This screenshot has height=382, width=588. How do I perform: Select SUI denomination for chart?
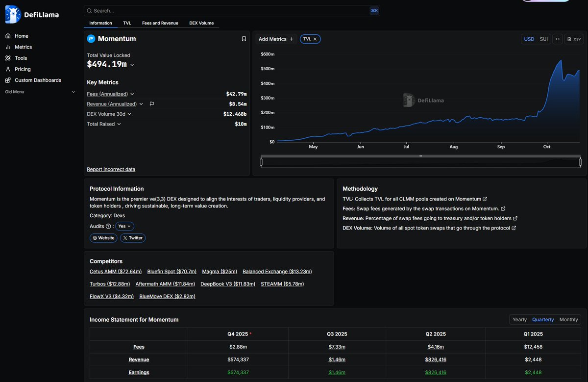pyautogui.click(x=544, y=39)
